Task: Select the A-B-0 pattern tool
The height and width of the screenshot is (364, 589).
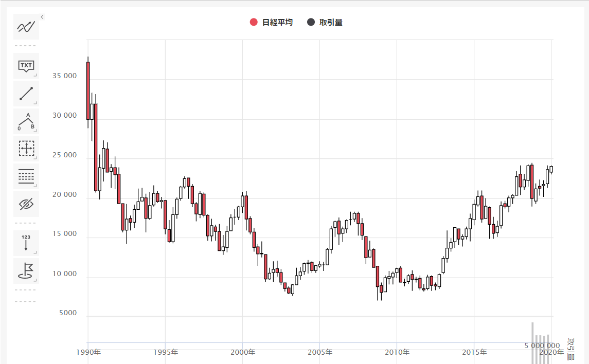Action: pyautogui.click(x=26, y=121)
